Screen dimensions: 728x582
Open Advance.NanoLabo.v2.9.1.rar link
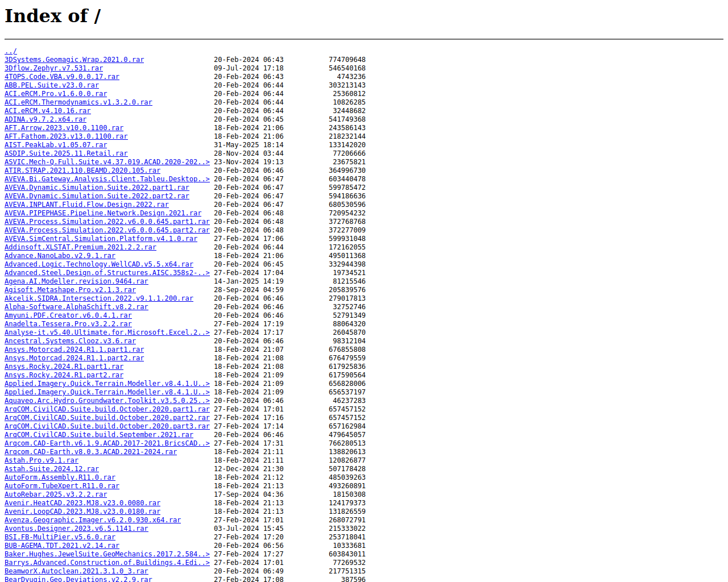pos(60,256)
